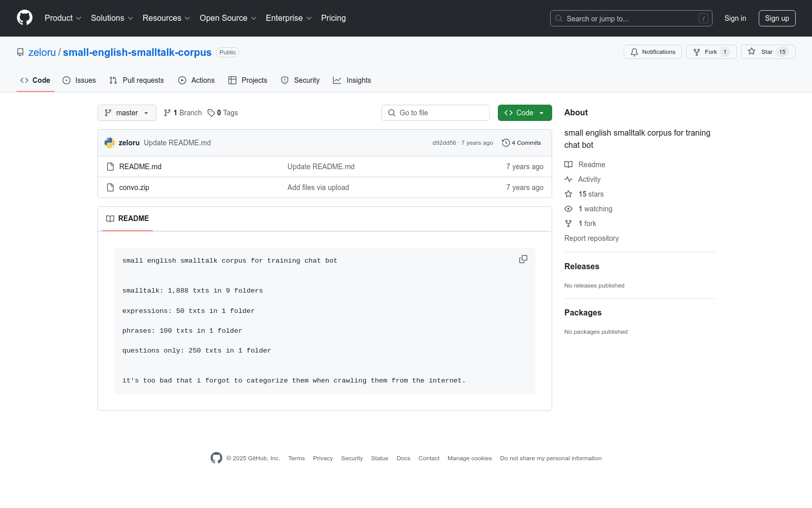Click the GitHub logo in header

click(24, 18)
